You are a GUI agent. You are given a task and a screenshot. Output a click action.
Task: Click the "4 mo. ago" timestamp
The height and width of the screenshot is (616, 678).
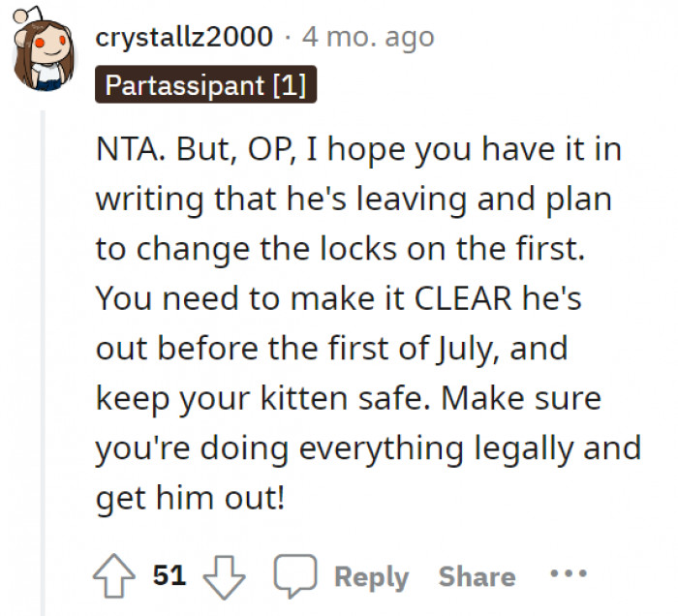click(x=369, y=38)
